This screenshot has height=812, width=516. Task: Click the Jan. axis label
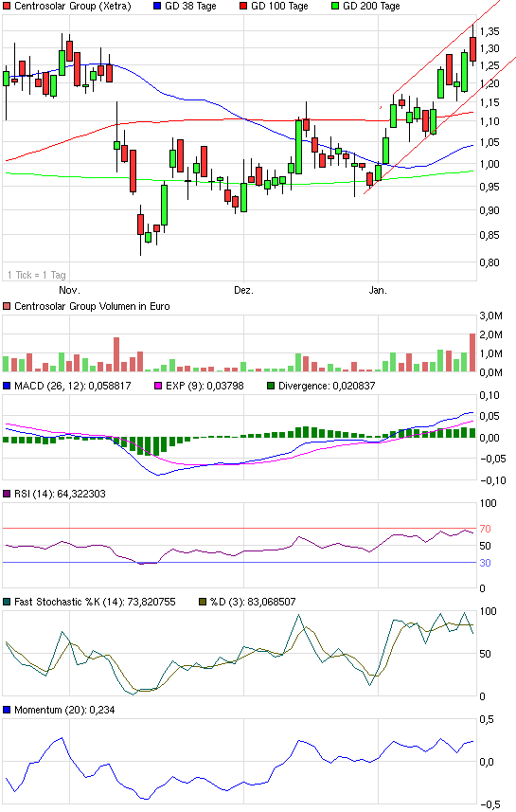(x=378, y=290)
